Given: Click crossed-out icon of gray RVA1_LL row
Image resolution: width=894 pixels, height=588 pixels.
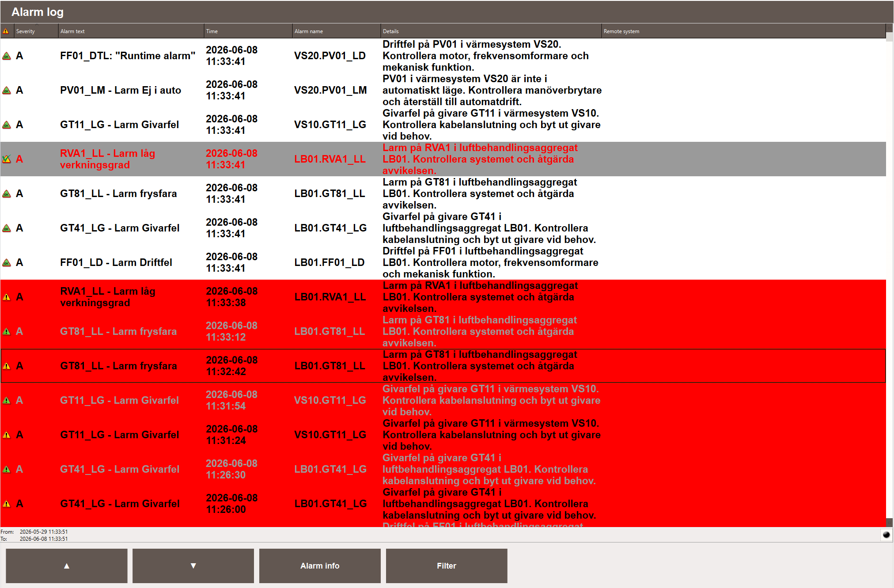Looking at the screenshot, I should pos(7,159).
